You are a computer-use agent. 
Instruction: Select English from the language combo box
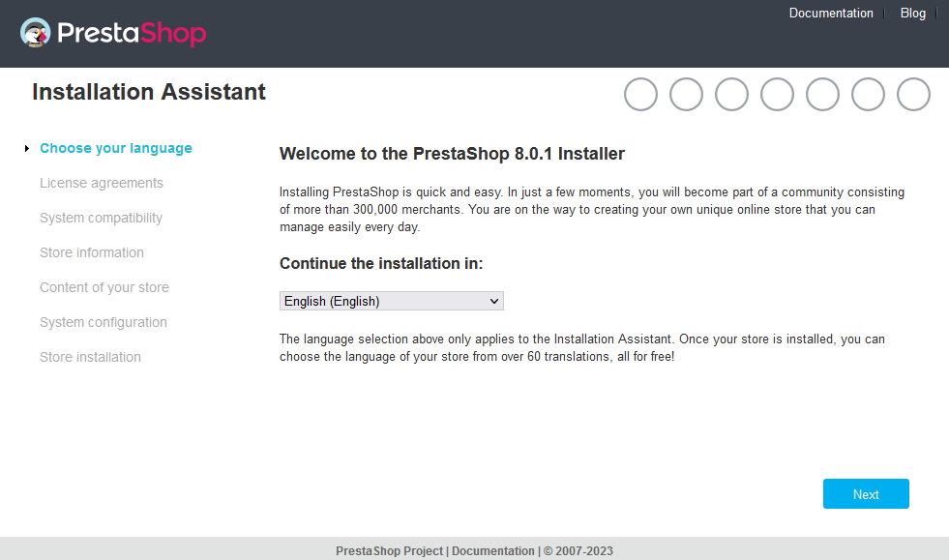[391, 301]
